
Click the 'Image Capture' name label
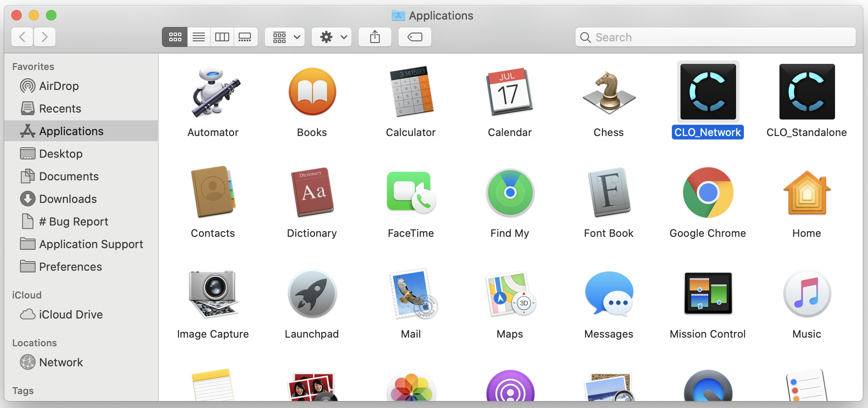pyautogui.click(x=213, y=334)
